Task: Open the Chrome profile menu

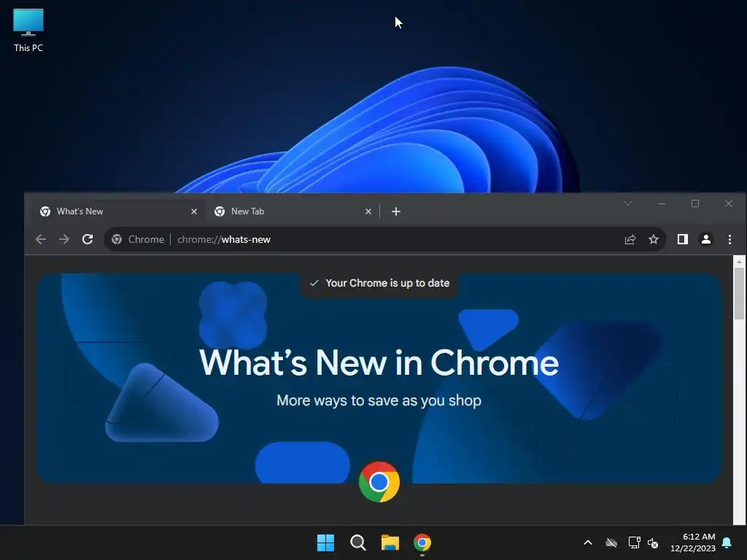Action: coord(706,239)
